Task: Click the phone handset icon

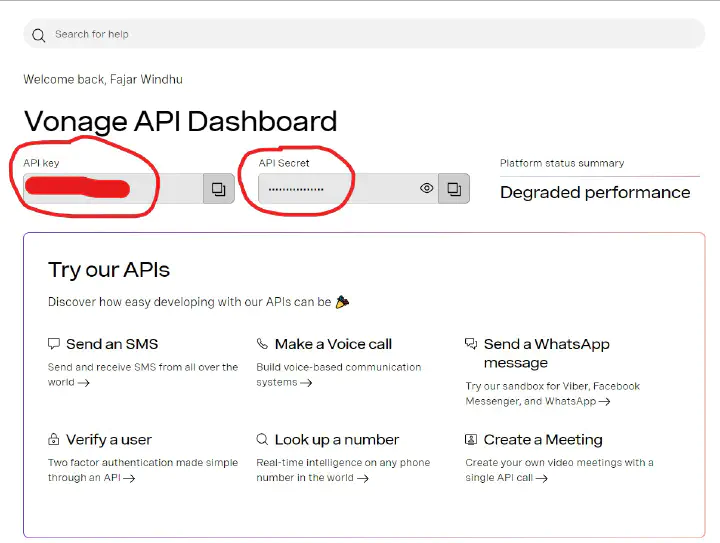Action: click(x=262, y=343)
